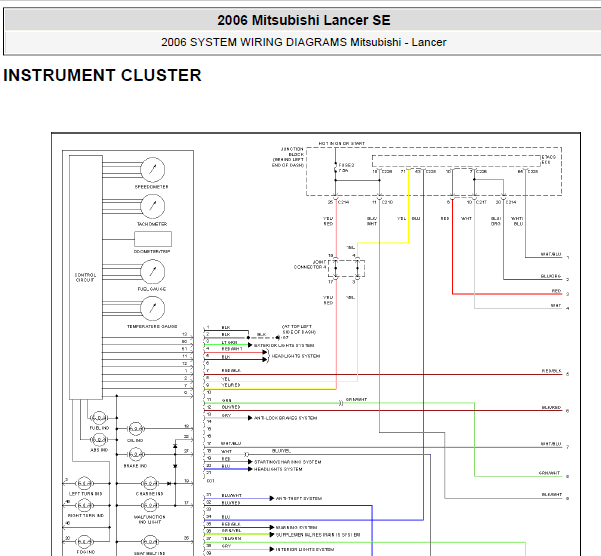Click the 'BLU/ORG' wire label at right edge
The width and height of the screenshot is (601, 556).
(x=551, y=276)
